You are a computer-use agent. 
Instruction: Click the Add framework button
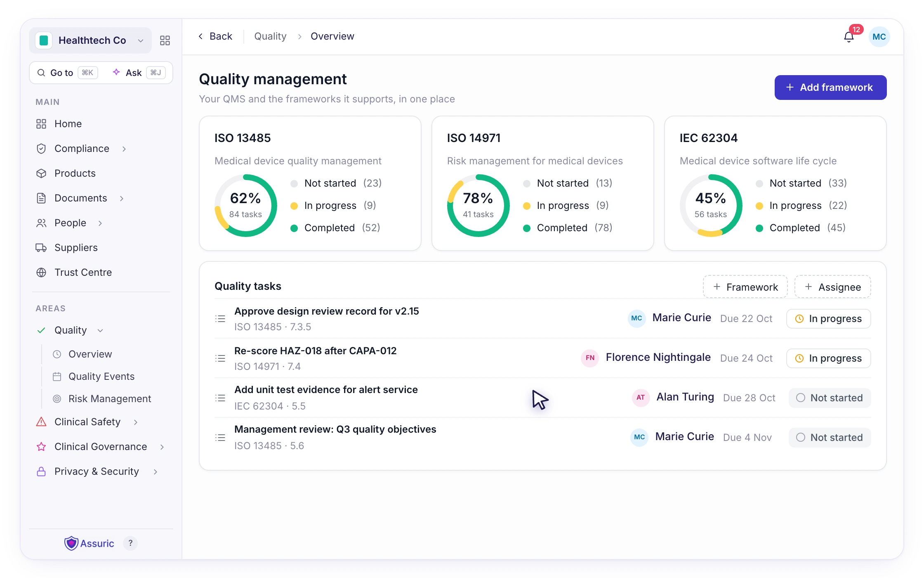[830, 88]
